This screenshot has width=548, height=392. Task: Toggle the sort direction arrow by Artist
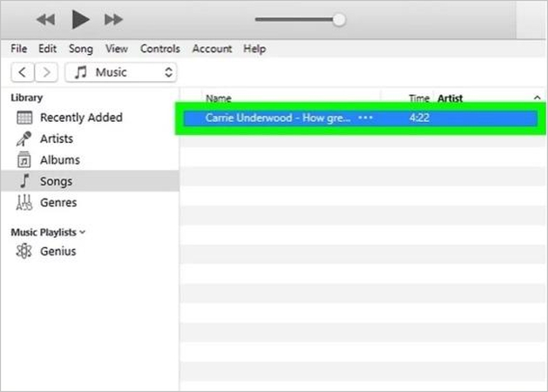coord(538,98)
